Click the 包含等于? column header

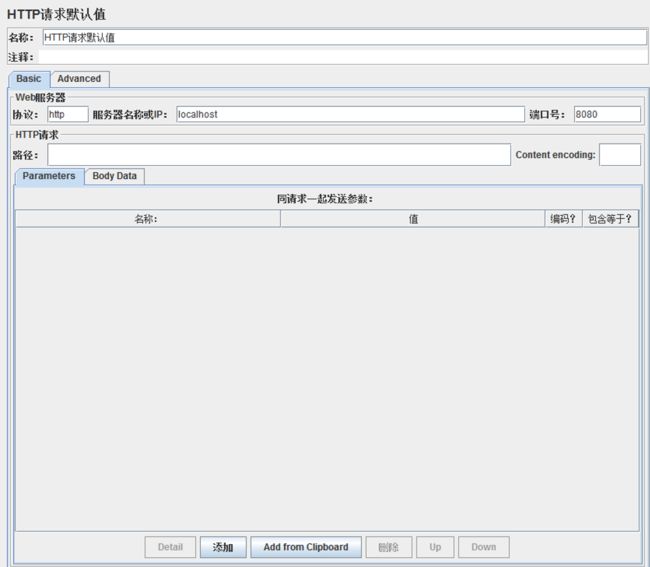click(x=610, y=219)
